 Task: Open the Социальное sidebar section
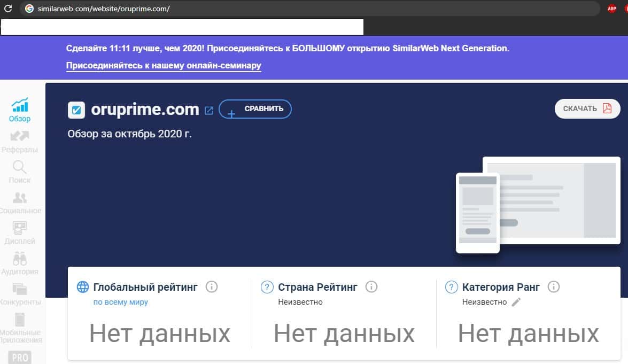pyautogui.click(x=20, y=203)
